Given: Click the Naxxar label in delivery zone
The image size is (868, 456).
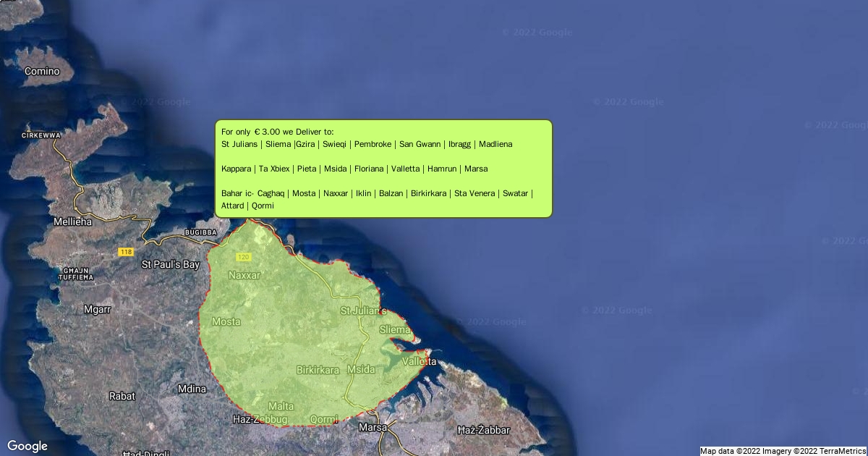Looking at the screenshot, I should click(244, 275).
